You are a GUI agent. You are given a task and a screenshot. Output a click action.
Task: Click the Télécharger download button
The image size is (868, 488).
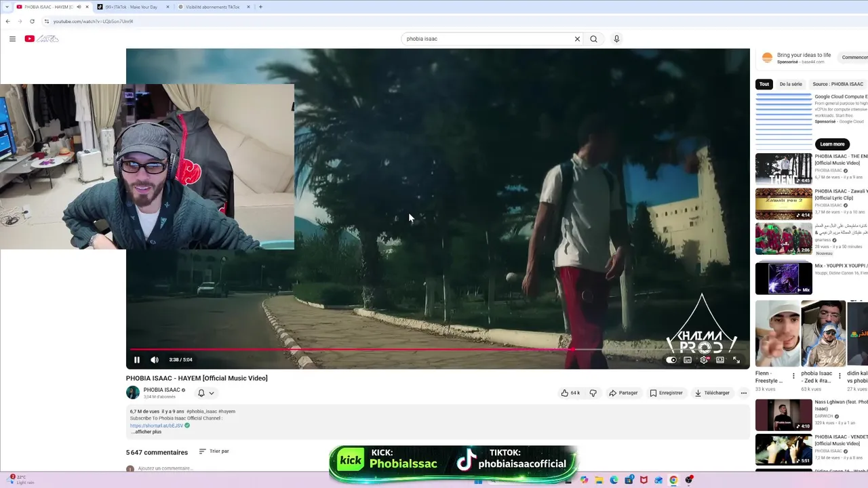click(x=711, y=393)
